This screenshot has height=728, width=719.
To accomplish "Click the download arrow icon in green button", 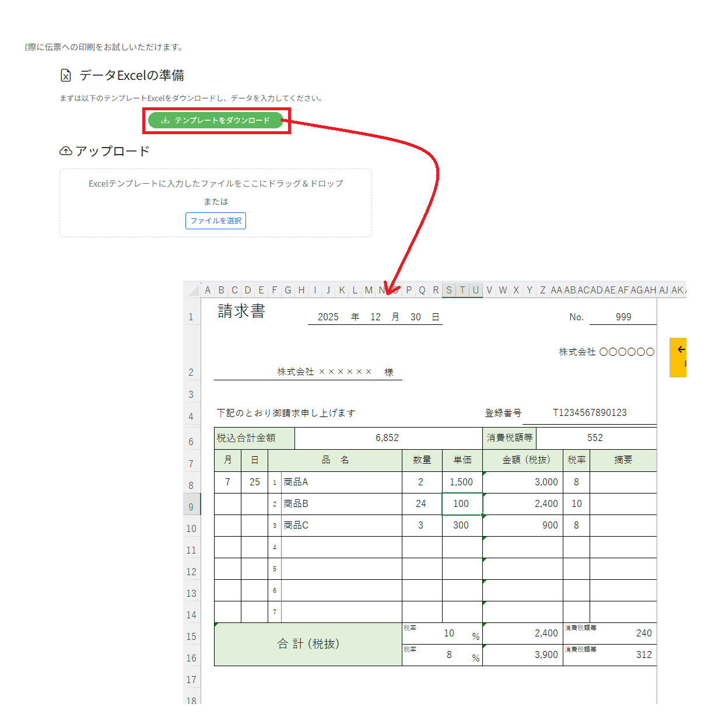I will pyautogui.click(x=166, y=120).
